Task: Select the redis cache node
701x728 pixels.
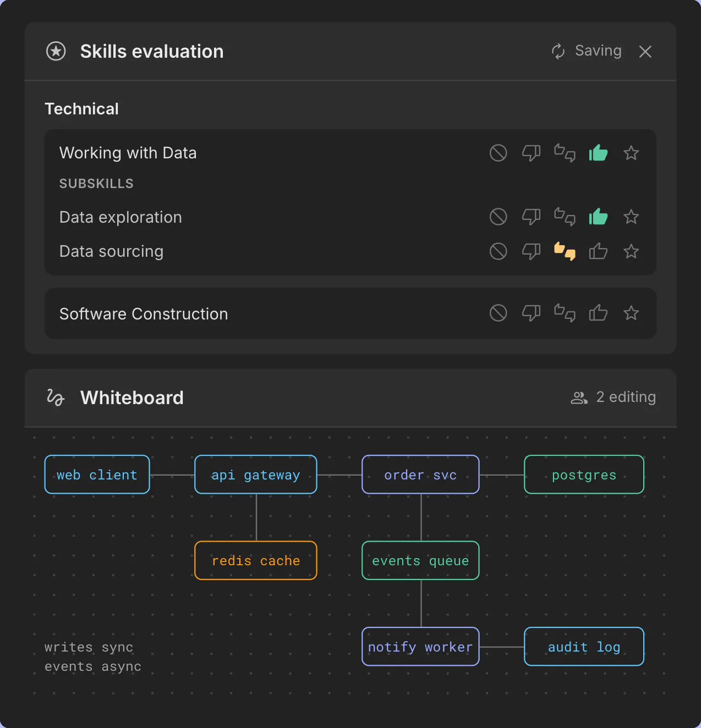Action: point(256,560)
